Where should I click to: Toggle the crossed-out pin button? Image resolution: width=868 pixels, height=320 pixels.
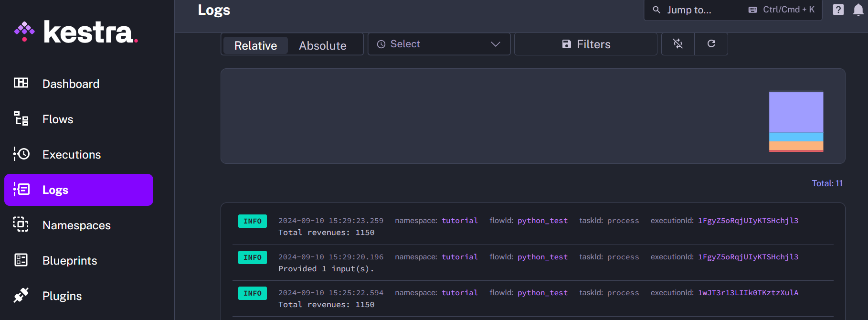pos(677,44)
